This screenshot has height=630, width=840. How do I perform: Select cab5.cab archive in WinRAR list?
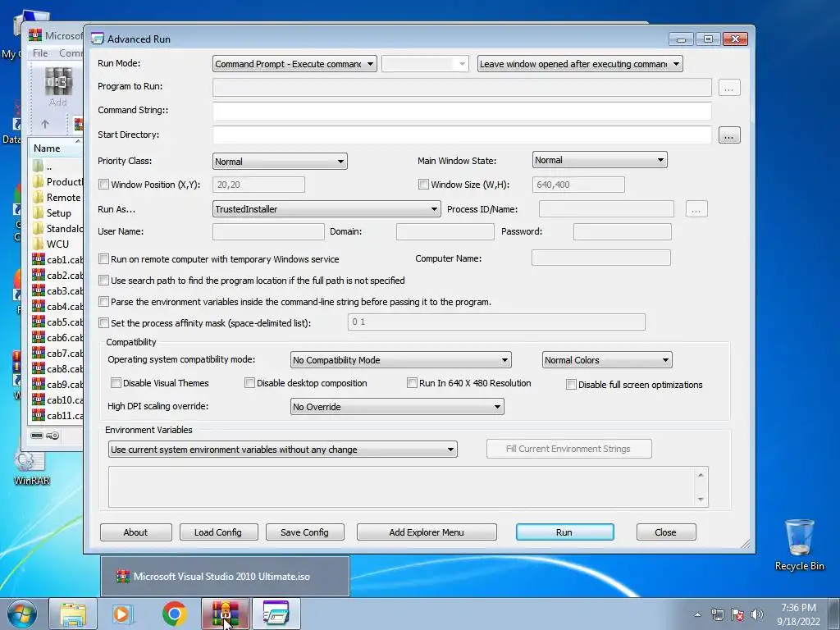pyautogui.click(x=57, y=322)
